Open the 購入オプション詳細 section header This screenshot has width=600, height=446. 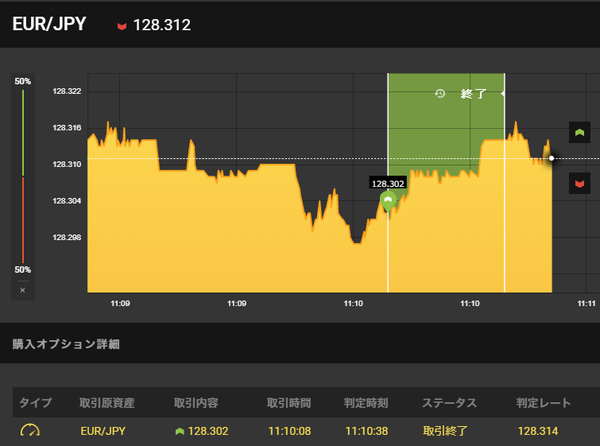tap(66, 344)
